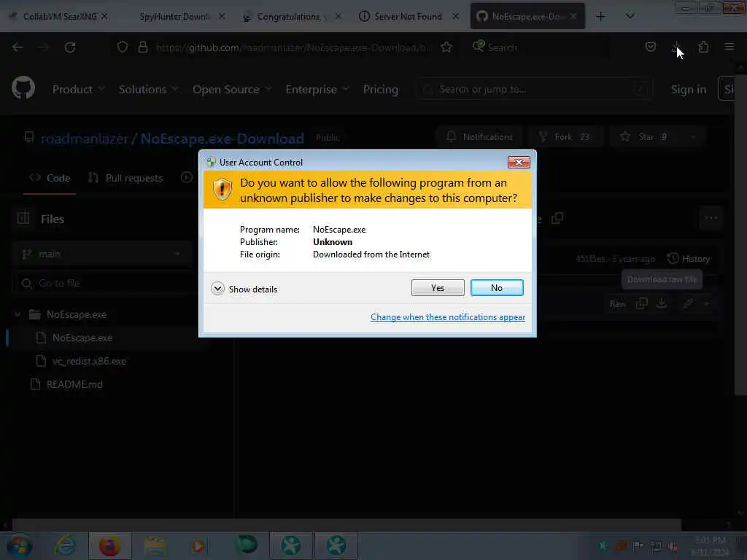Open Windows Explorer from taskbar
The width and height of the screenshot is (747, 560).
coord(155,545)
